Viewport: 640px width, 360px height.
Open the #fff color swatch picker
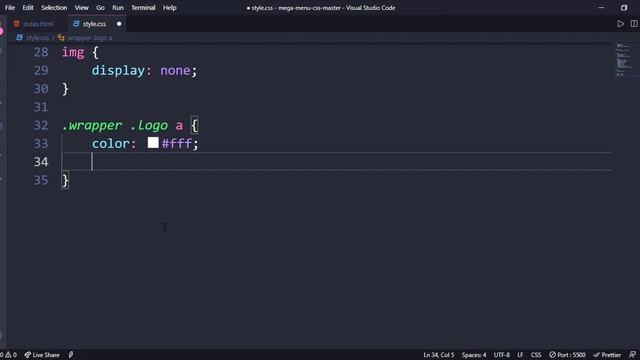coord(153,143)
